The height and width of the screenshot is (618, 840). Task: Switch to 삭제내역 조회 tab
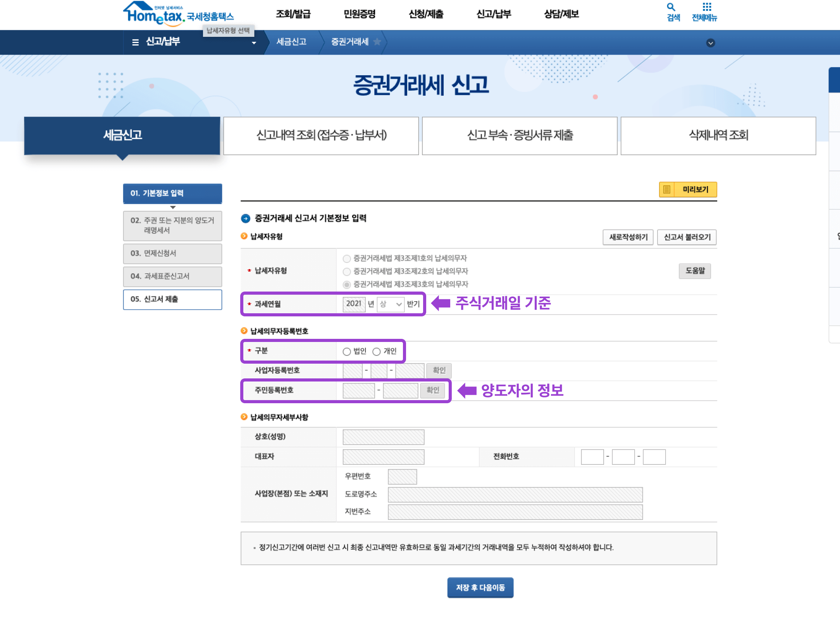(718, 136)
